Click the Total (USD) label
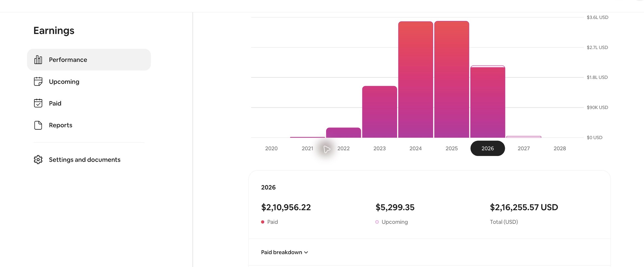The width and height of the screenshot is (644, 267). tap(504, 222)
